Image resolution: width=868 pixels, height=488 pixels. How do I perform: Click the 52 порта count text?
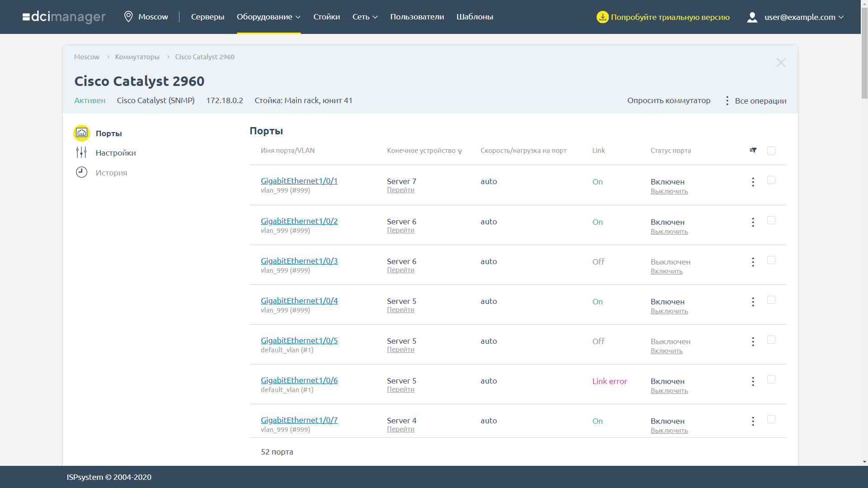pos(277,452)
